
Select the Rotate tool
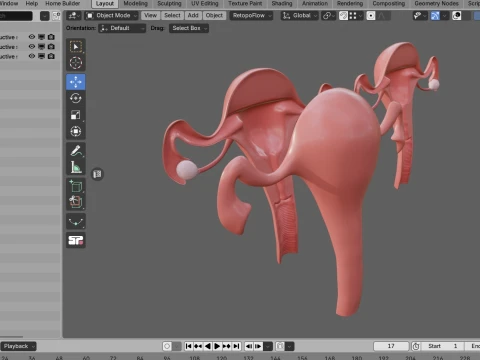click(76, 98)
